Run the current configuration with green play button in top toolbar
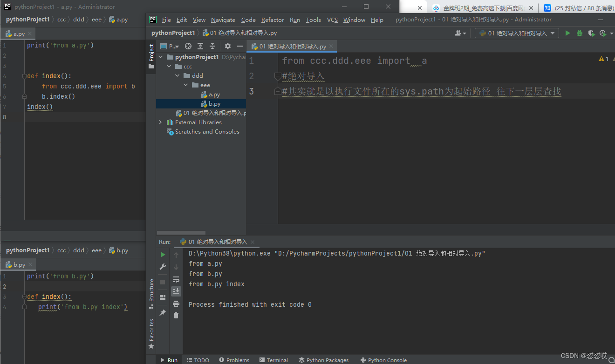 pyautogui.click(x=567, y=33)
